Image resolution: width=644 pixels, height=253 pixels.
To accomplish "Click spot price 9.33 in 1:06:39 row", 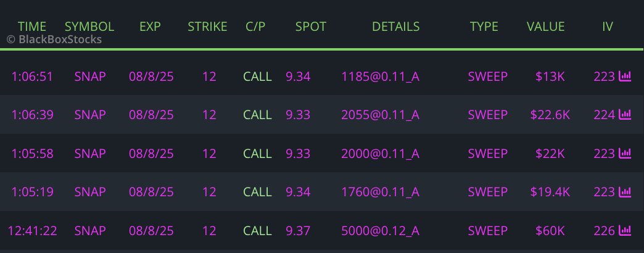I will click(298, 115).
